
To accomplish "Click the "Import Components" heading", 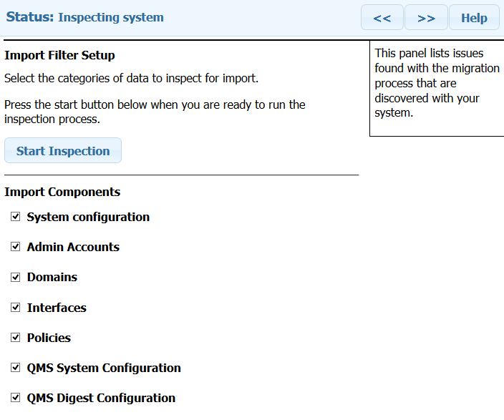I will (x=62, y=192).
